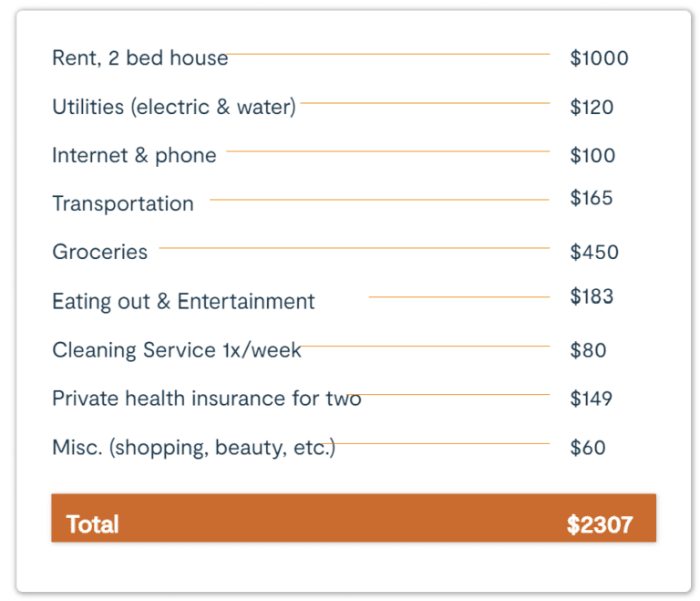Select the $60 misc amount
The width and height of the screenshot is (700, 601).
[x=588, y=448]
